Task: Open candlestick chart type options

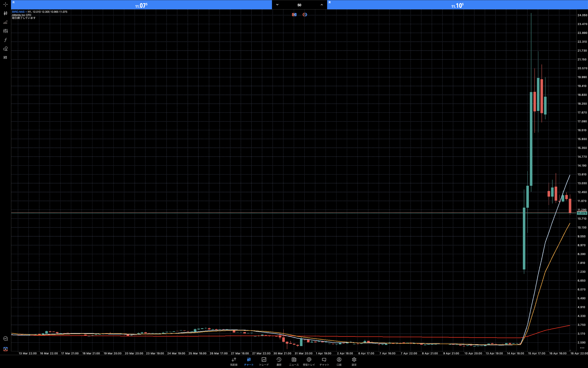Action: click(5, 13)
